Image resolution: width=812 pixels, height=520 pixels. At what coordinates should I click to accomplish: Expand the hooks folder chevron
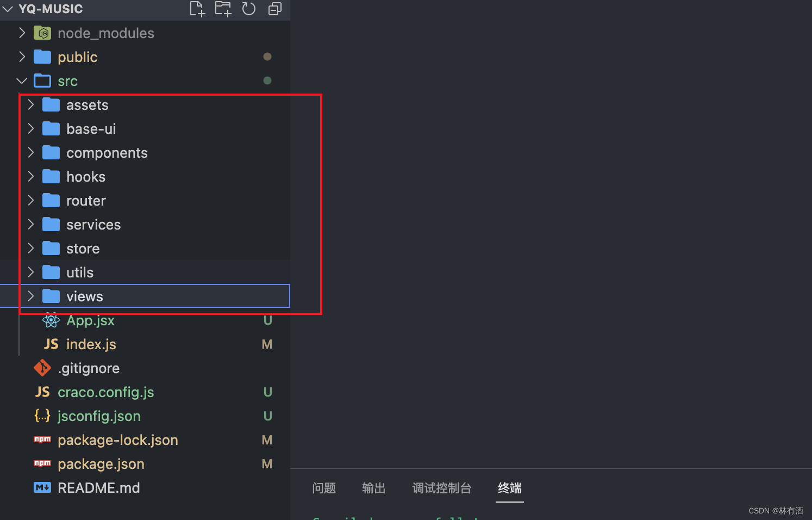(x=30, y=176)
